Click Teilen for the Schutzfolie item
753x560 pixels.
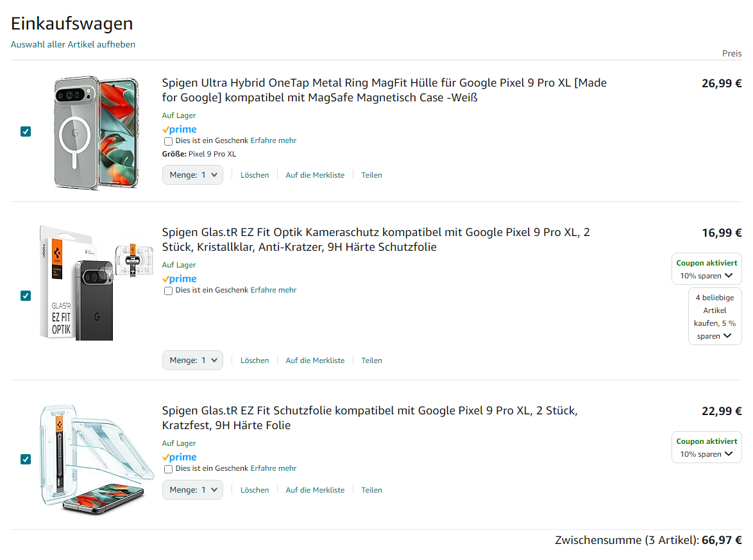click(x=371, y=490)
